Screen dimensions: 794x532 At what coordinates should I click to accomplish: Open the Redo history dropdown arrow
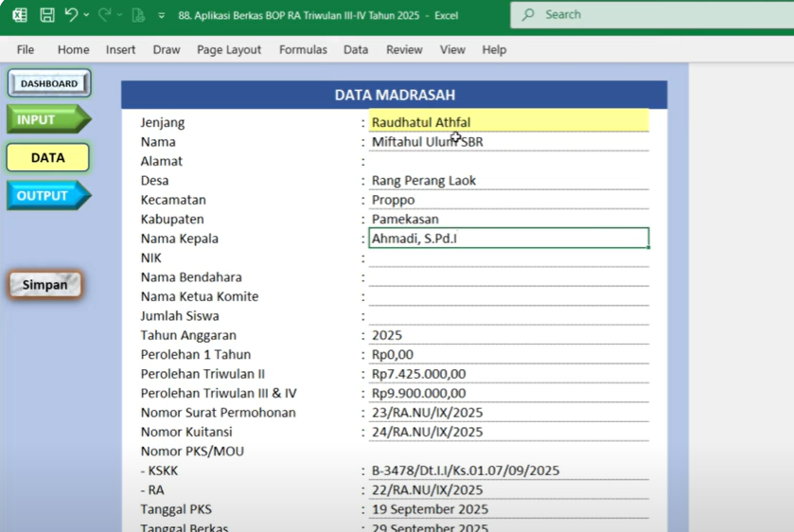tap(120, 15)
